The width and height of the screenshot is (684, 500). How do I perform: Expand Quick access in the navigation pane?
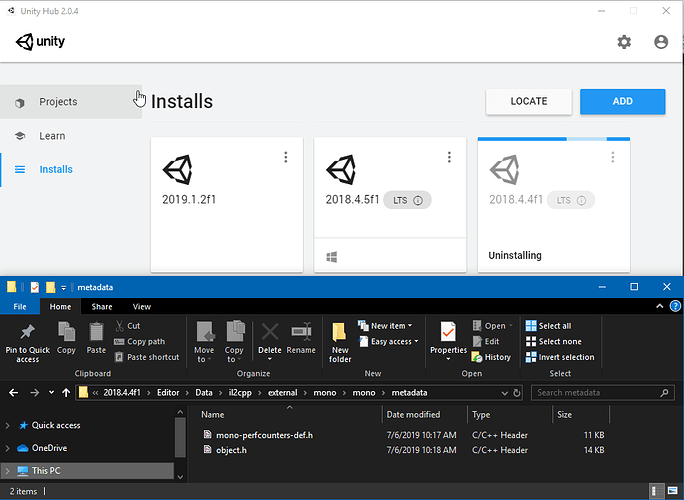coord(7,425)
